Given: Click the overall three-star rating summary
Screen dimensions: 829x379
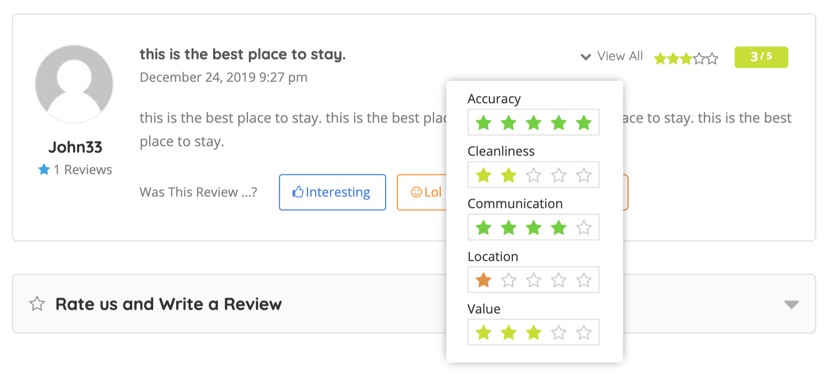Looking at the screenshot, I should coord(686,58).
